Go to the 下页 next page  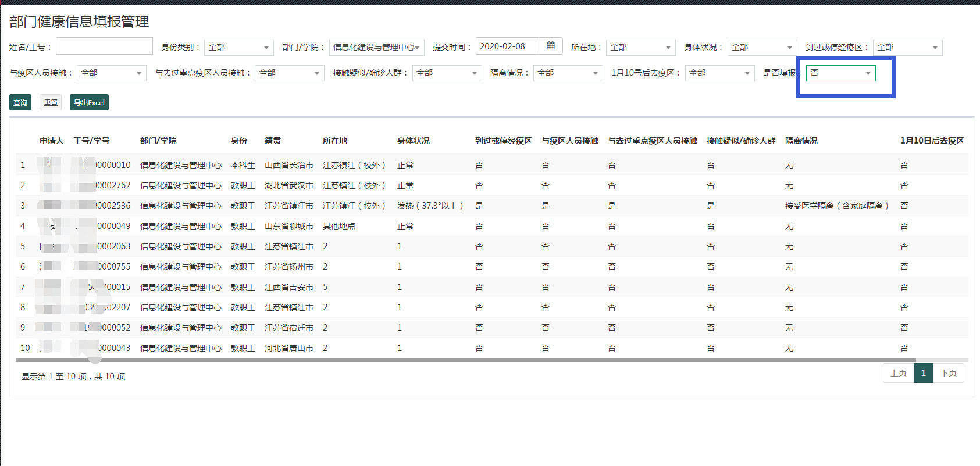(x=949, y=373)
